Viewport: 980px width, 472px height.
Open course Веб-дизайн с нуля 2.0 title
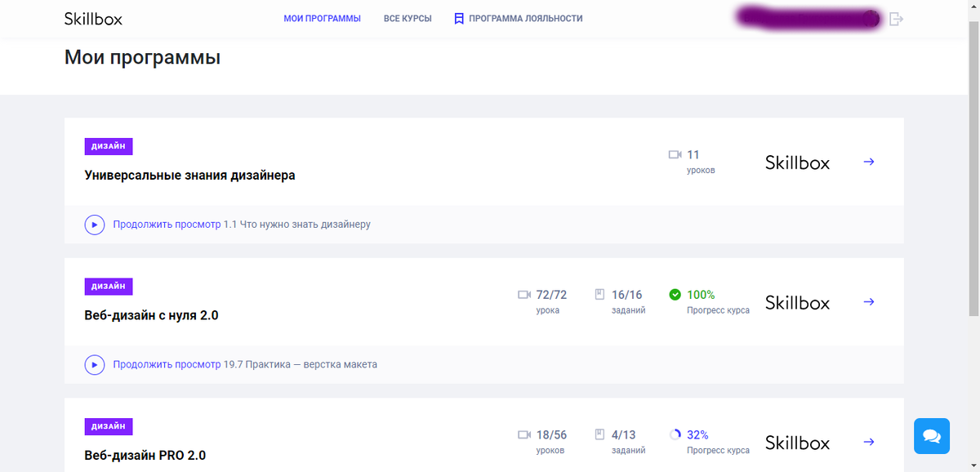(152, 315)
